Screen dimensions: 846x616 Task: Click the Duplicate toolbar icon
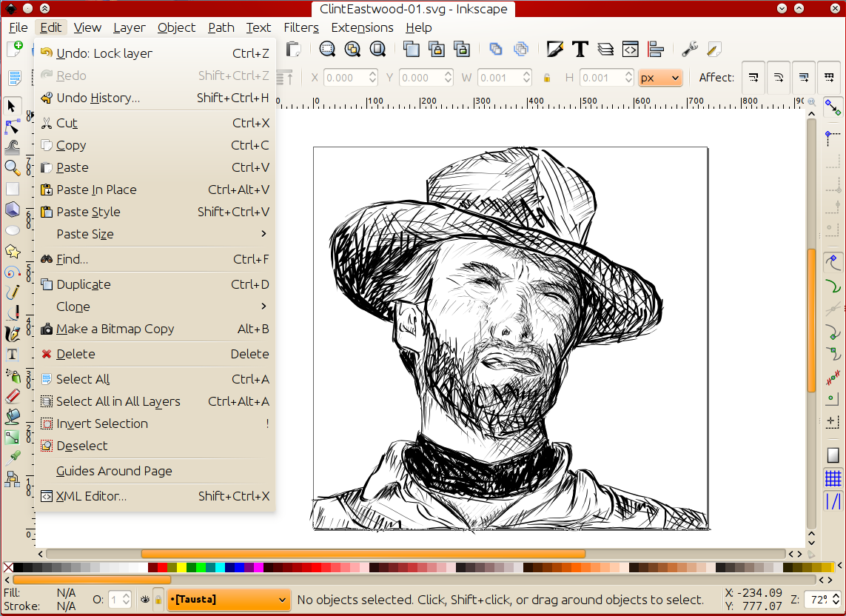click(x=411, y=49)
